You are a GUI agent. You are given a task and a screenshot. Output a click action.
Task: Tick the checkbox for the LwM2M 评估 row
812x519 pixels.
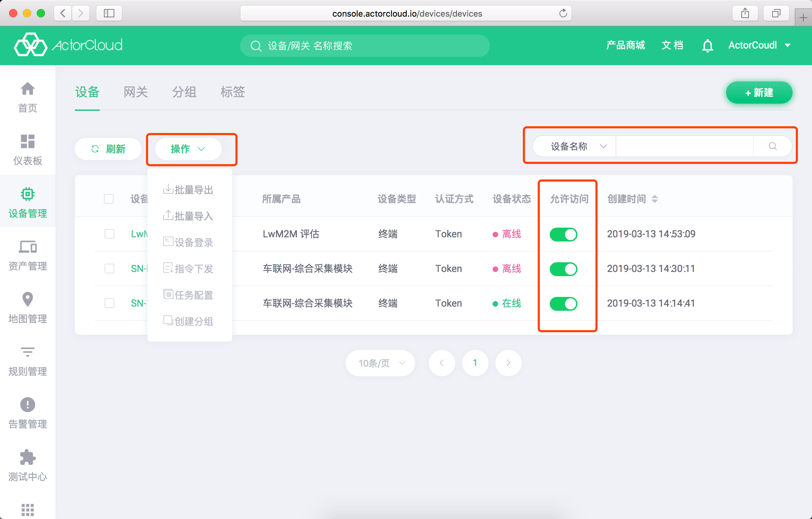tap(109, 234)
